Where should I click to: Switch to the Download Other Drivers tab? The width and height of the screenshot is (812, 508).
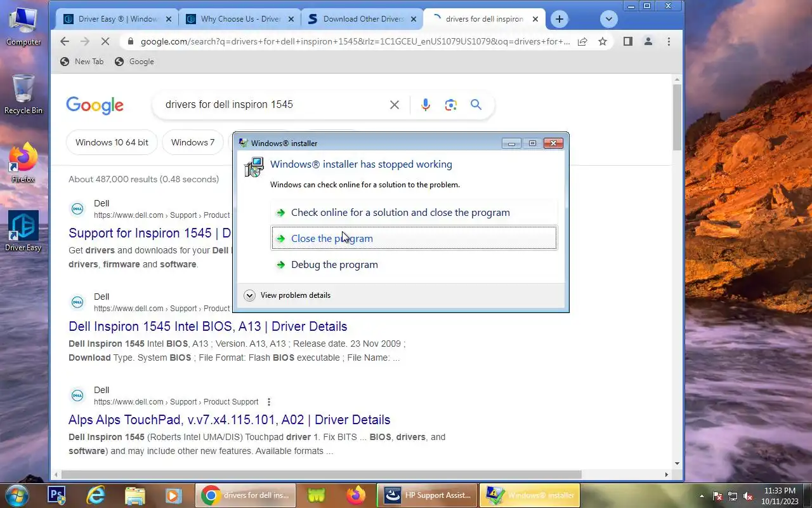point(362,19)
